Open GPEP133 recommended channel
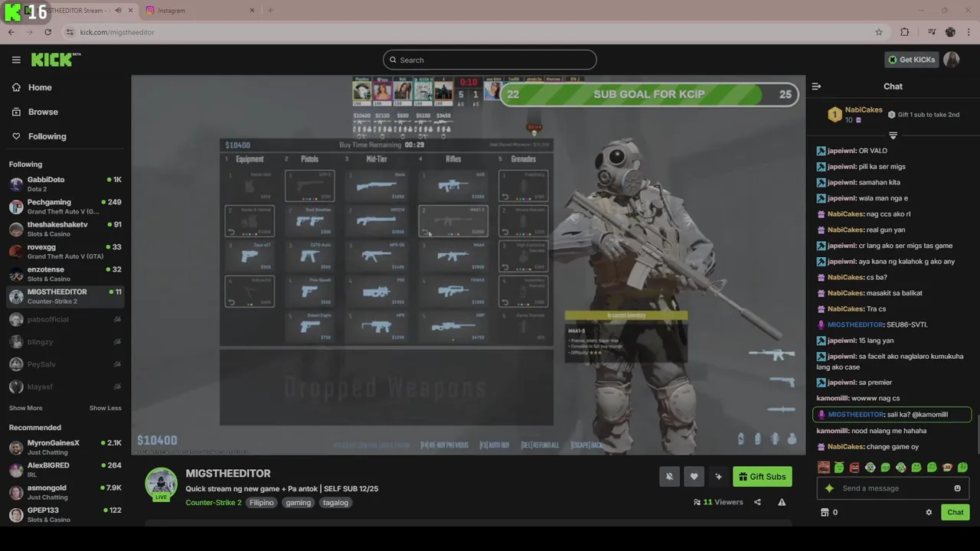This screenshot has height=551, width=980. click(x=65, y=515)
